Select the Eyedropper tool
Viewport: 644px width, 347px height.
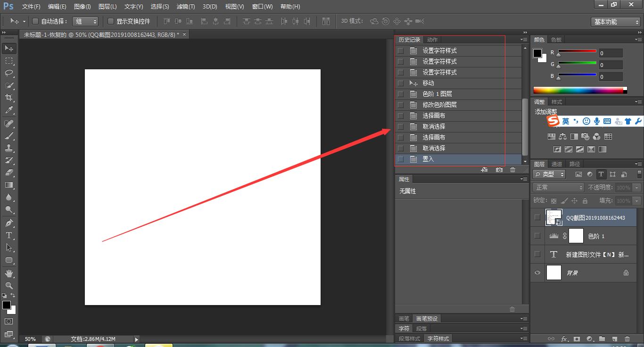point(9,110)
